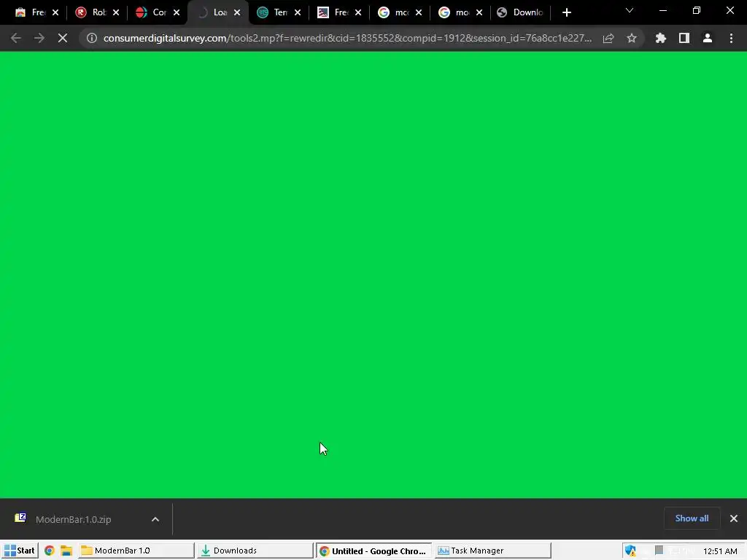The image size is (747, 560).
Task: Close the 'Ten' tab
Action: click(x=298, y=12)
